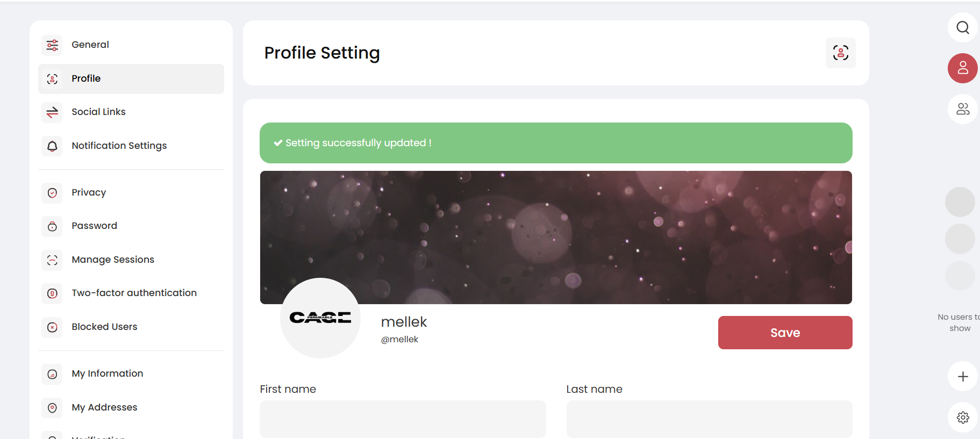The width and height of the screenshot is (980, 439).
Task: Go to Password settings
Action: pos(94,226)
